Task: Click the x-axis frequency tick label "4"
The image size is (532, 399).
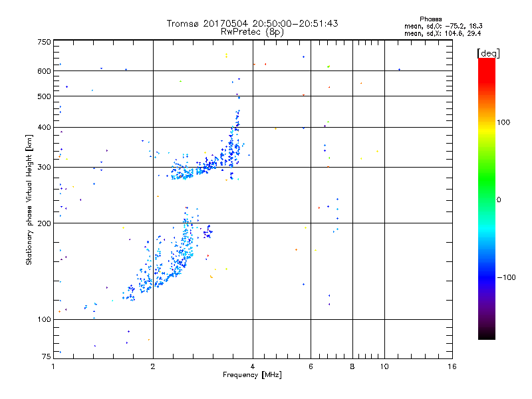Action: tap(253, 366)
